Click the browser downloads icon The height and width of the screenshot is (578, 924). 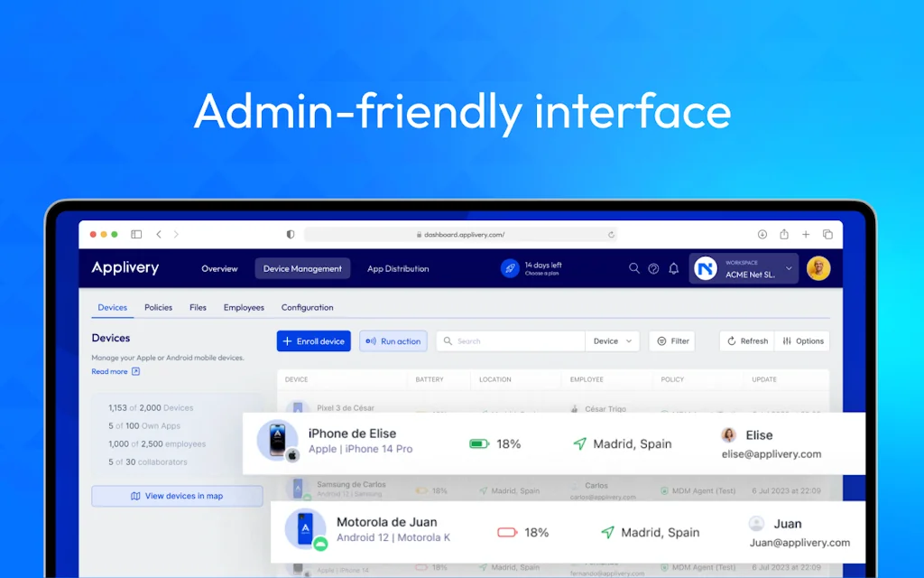coord(762,234)
